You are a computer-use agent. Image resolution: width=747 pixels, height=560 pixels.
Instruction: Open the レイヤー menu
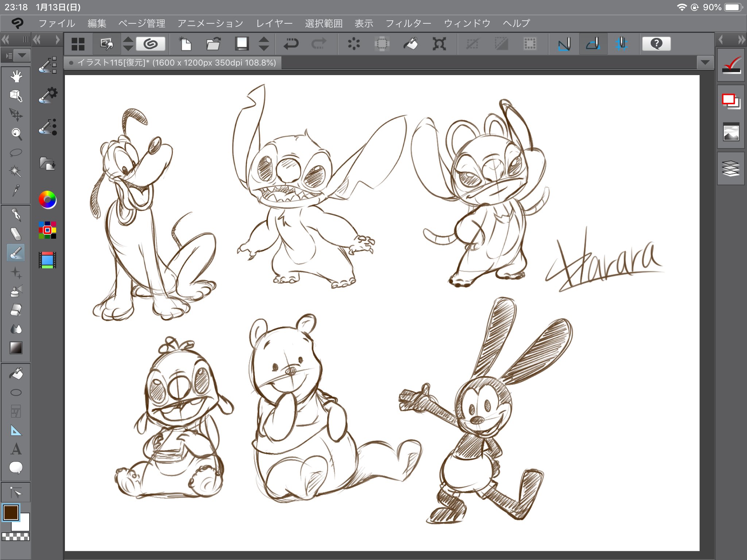pyautogui.click(x=274, y=23)
